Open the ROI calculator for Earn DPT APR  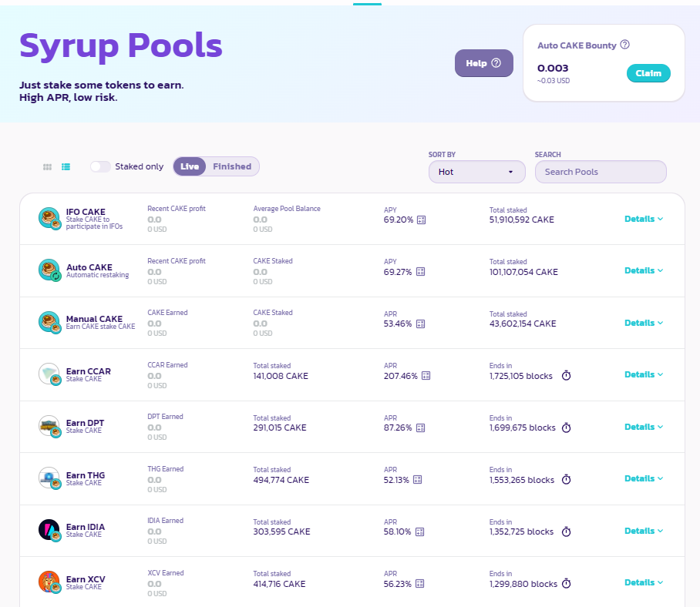(420, 428)
